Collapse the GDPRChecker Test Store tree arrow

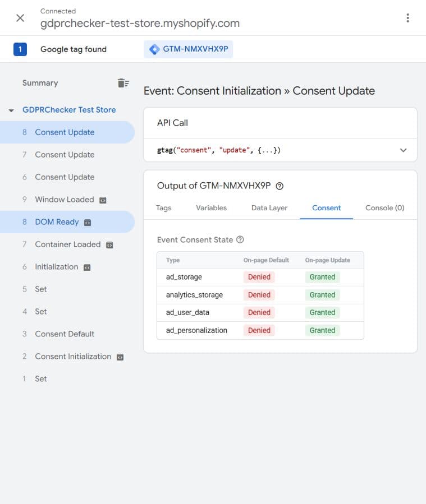11,110
